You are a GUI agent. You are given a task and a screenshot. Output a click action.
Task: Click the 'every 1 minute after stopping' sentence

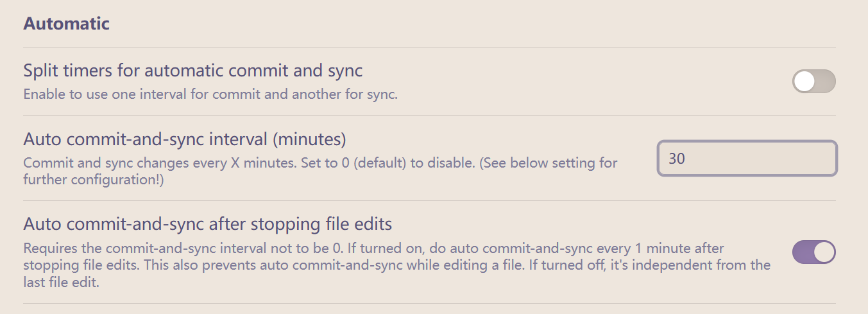(374, 256)
